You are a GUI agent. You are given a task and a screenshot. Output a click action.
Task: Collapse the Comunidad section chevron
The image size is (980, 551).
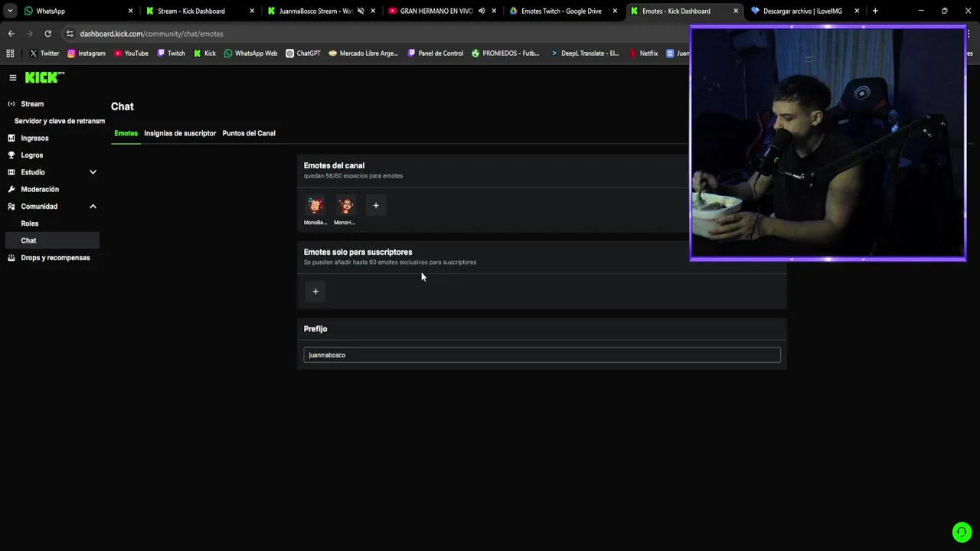93,207
